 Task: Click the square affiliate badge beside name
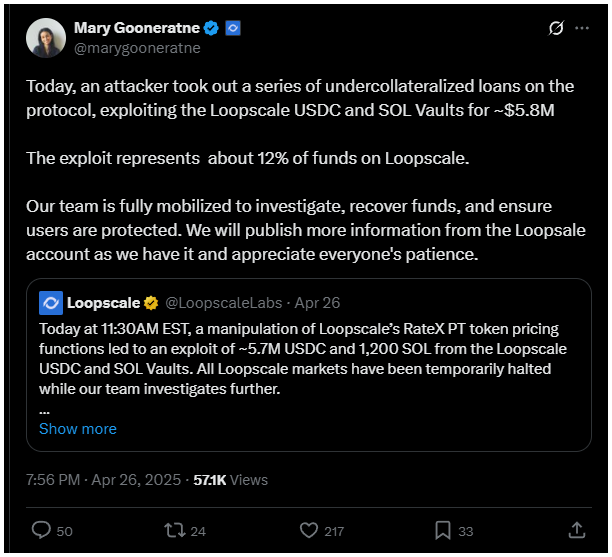point(233,28)
